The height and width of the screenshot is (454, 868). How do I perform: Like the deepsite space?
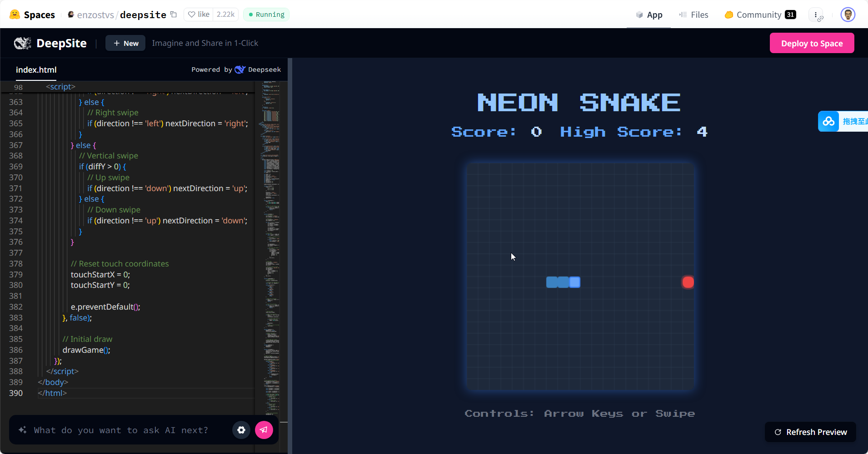point(199,15)
